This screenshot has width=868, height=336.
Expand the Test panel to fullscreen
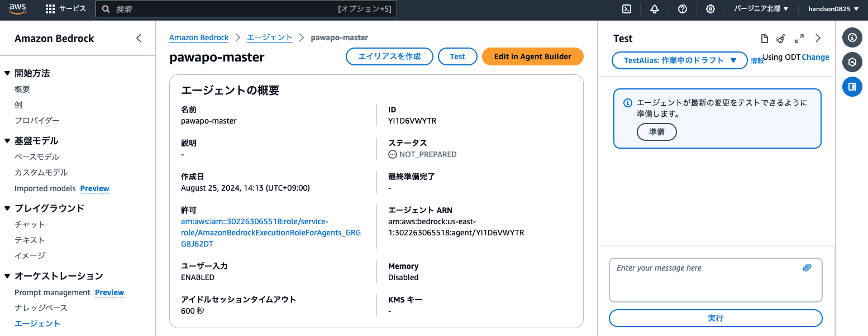[x=799, y=39]
